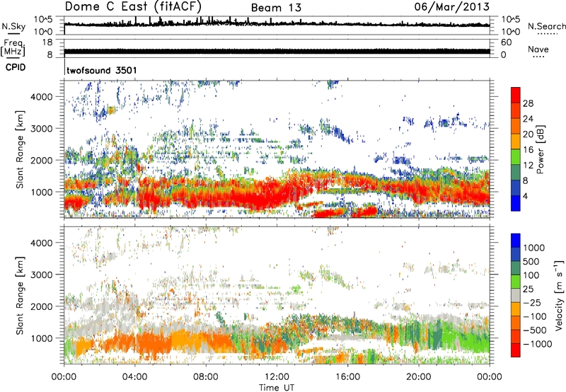Click the '28' label on the Power color bar

(528, 103)
